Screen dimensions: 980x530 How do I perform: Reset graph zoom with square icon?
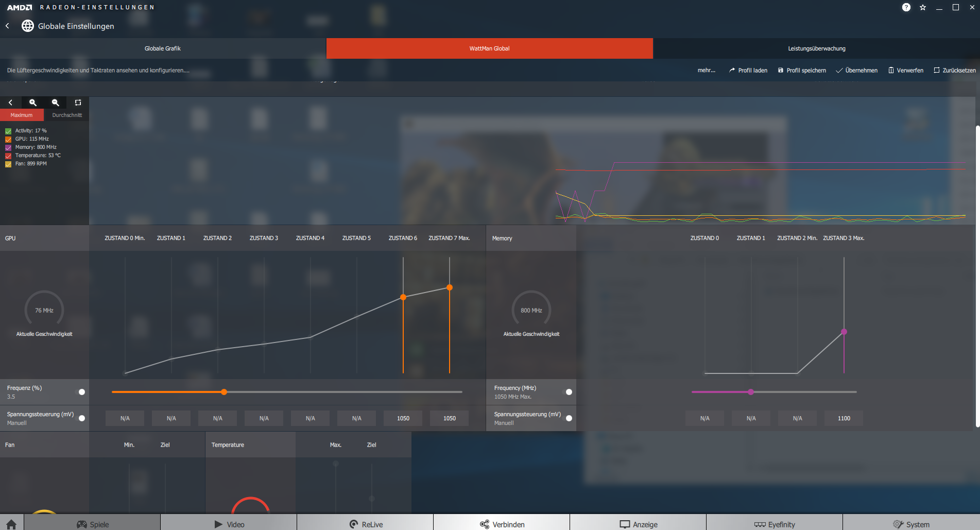[78, 102]
